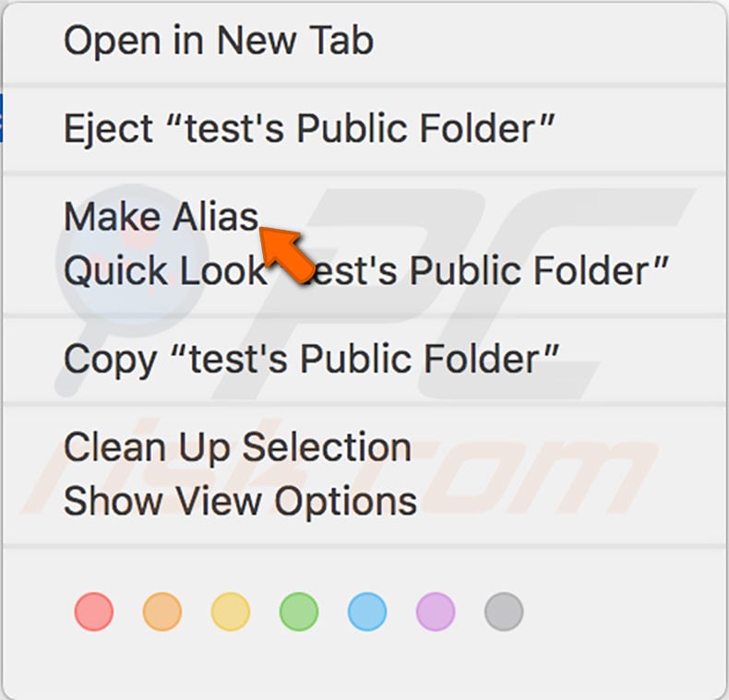This screenshot has height=700, width=729.
Task: Tidy the selected icons with Clean Up
Action: pyautogui.click(x=237, y=447)
